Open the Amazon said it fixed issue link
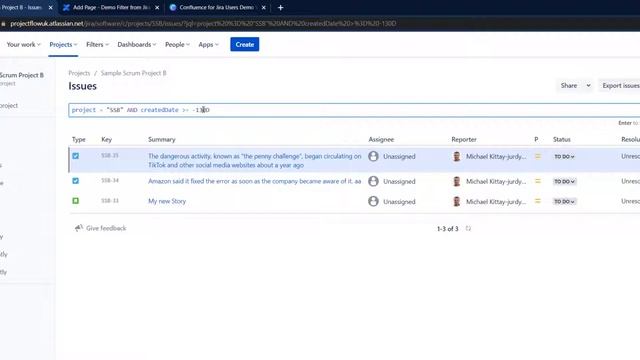This screenshot has width=640, height=360. (x=255, y=181)
